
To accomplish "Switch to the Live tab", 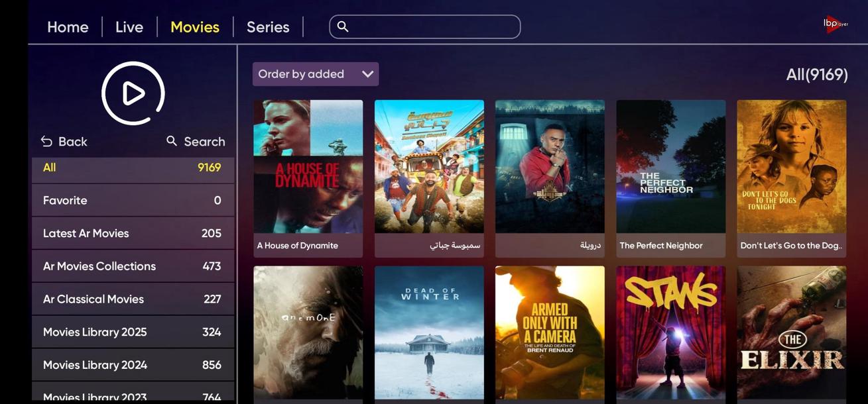I will pos(129,27).
